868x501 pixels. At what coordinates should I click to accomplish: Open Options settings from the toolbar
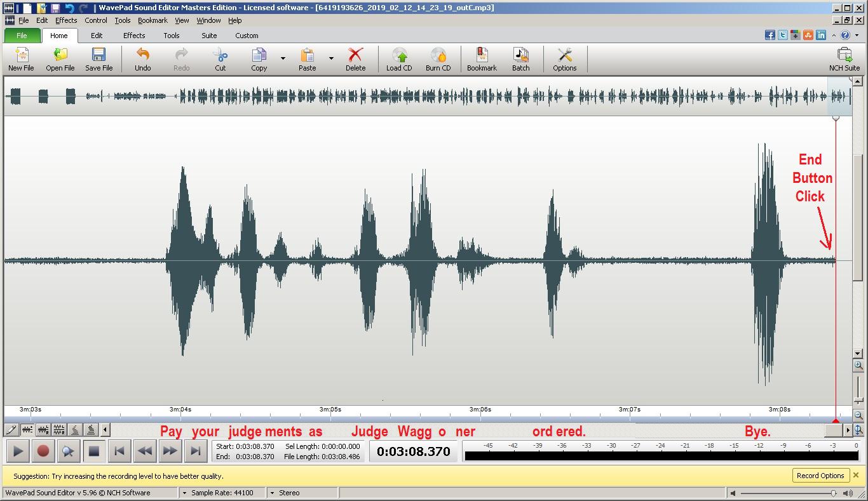pyautogui.click(x=564, y=59)
